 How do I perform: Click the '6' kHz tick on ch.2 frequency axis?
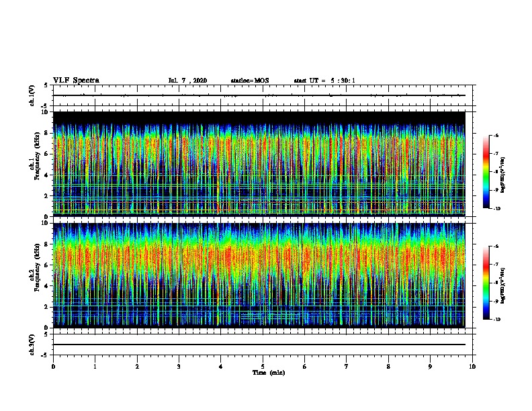[x=46, y=265]
